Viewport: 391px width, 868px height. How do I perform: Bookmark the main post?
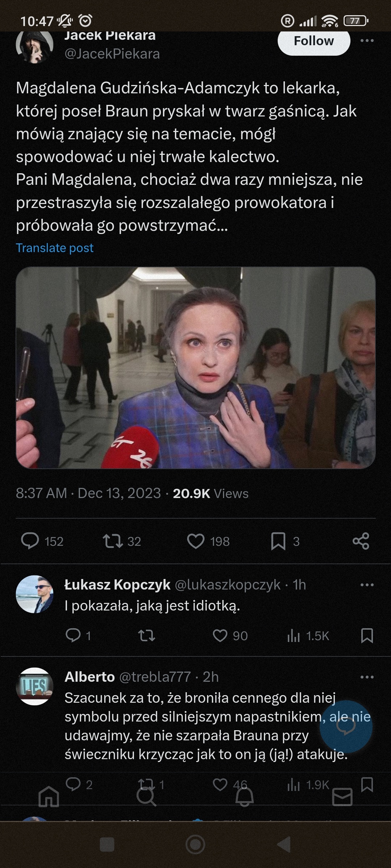tap(278, 541)
